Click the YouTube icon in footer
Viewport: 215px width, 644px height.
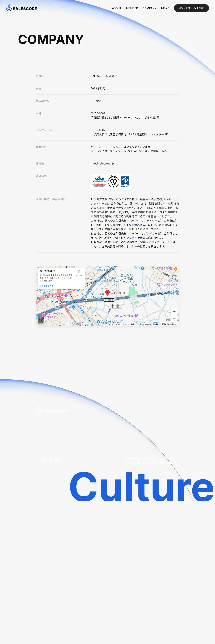[x=58, y=460]
